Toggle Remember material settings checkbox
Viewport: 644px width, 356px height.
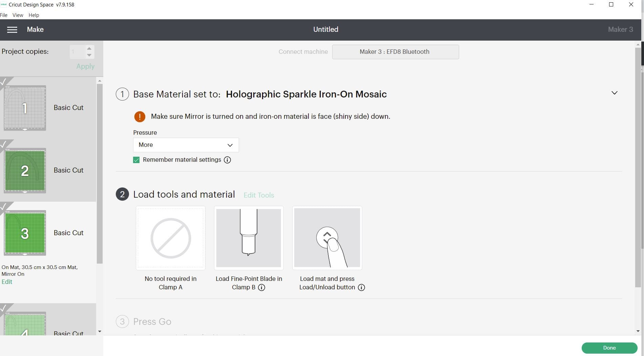pos(136,160)
